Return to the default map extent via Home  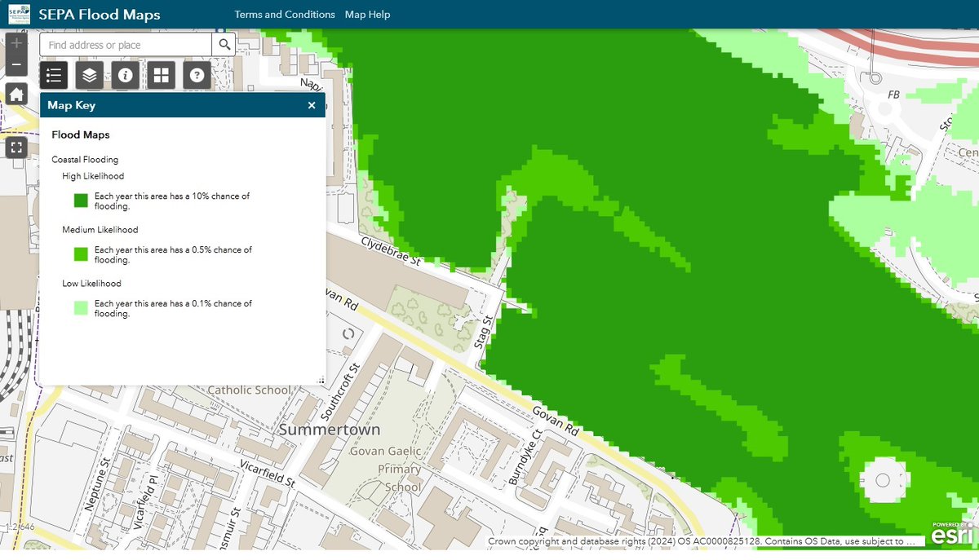(x=16, y=94)
